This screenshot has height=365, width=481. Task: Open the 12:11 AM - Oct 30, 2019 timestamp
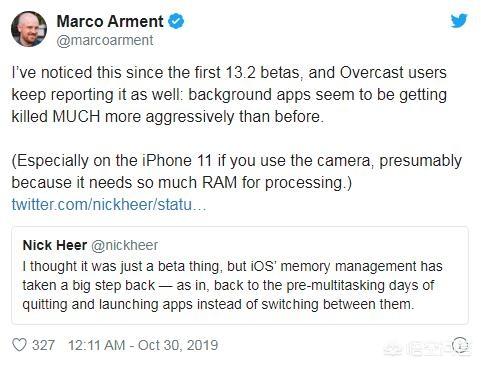143,345
